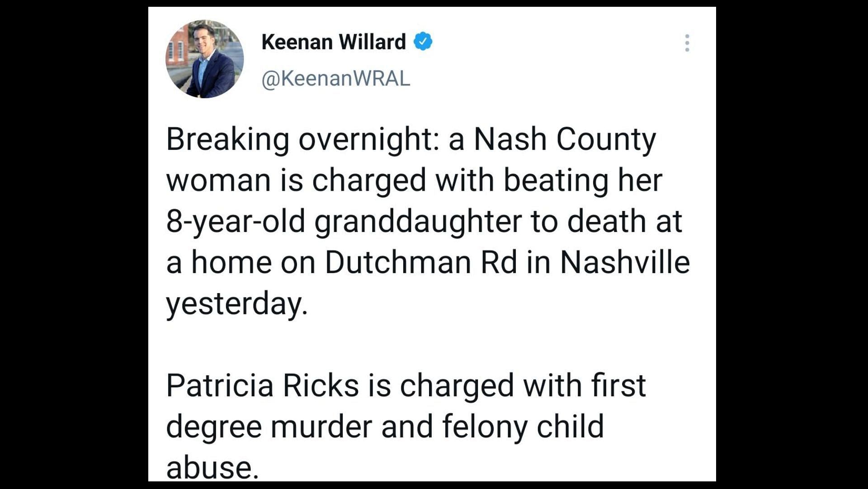
Task: Click "Nash County" in the tweet text
Action: point(564,139)
